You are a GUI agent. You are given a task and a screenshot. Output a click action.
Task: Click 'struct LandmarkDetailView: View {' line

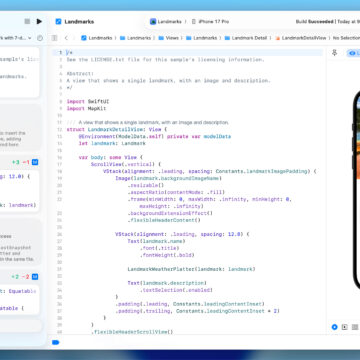pos(117,129)
